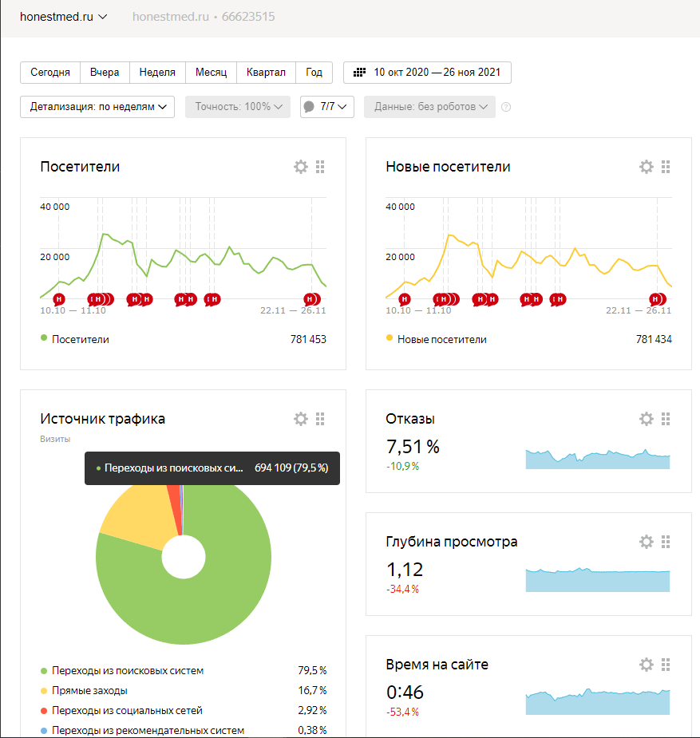Click grid handle on Отказы widget

(x=666, y=419)
